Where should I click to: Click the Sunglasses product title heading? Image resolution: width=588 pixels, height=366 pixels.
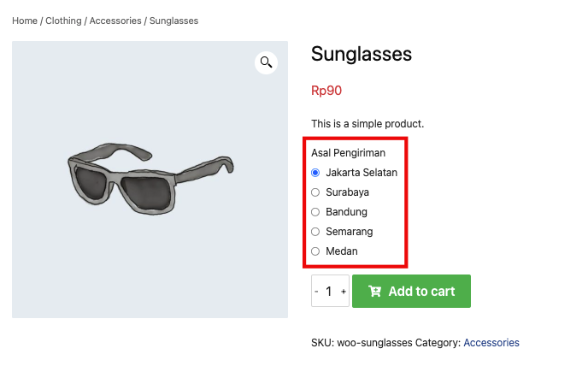coord(362,55)
